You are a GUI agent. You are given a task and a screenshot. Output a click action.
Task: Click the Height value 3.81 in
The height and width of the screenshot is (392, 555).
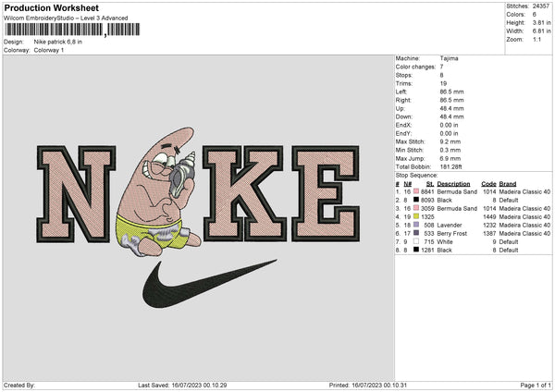[541, 22]
